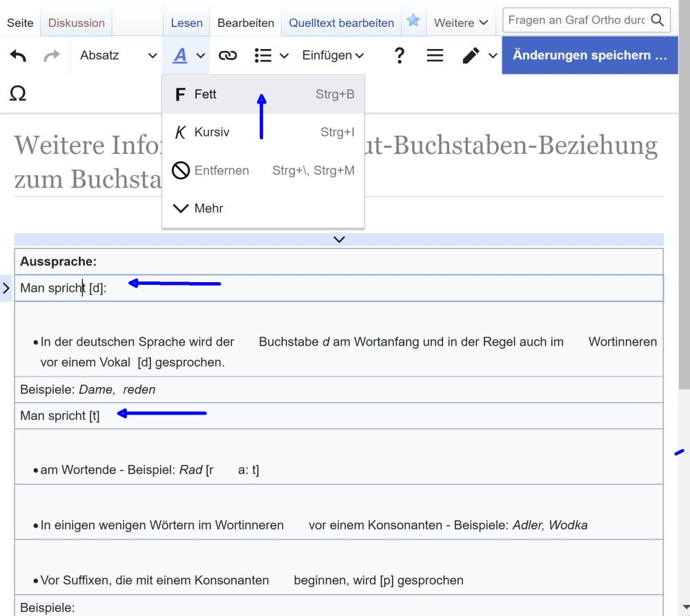
Task: Switch to Quelltext bearbeiten tab
Action: [x=341, y=23]
